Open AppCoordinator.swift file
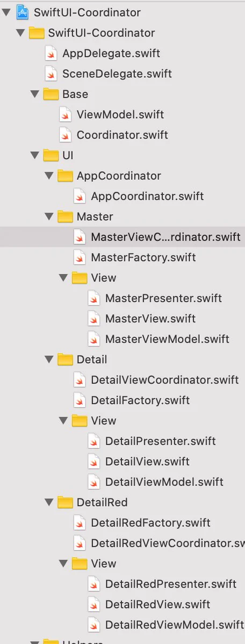The height and width of the screenshot is (644, 245). 147,196
